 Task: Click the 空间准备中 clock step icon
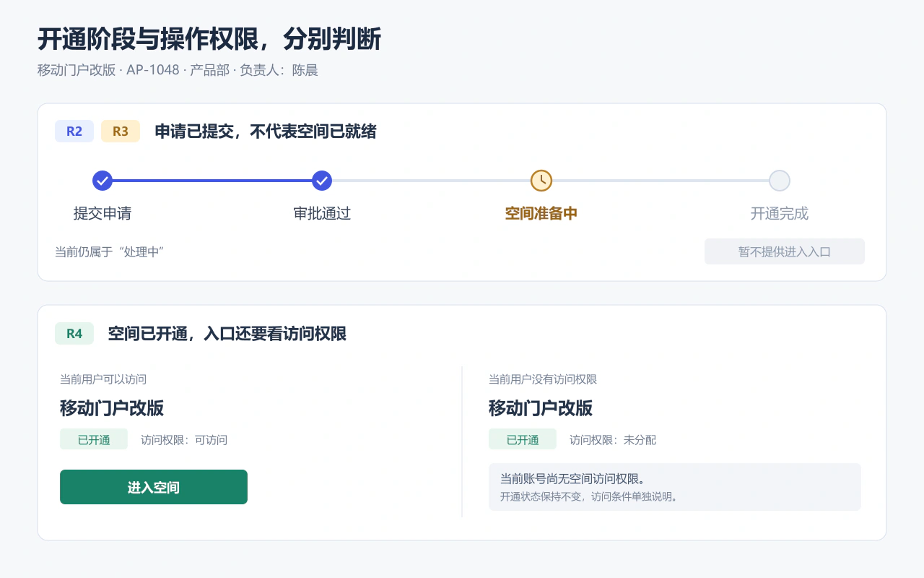tap(541, 181)
